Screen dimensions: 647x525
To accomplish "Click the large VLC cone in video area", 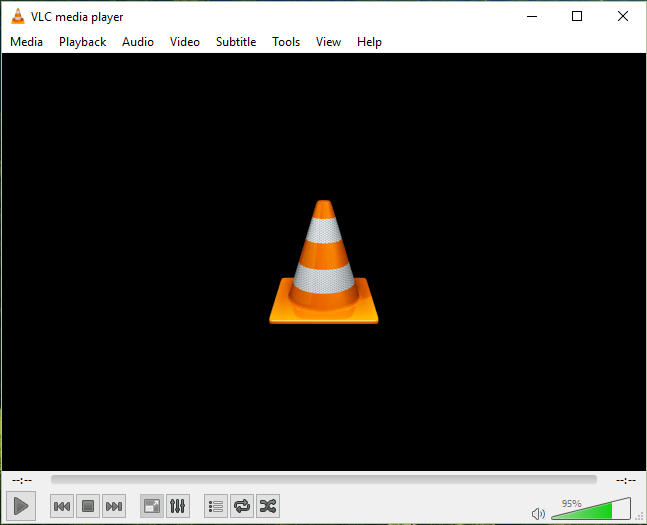I will (x=324, y=262).
